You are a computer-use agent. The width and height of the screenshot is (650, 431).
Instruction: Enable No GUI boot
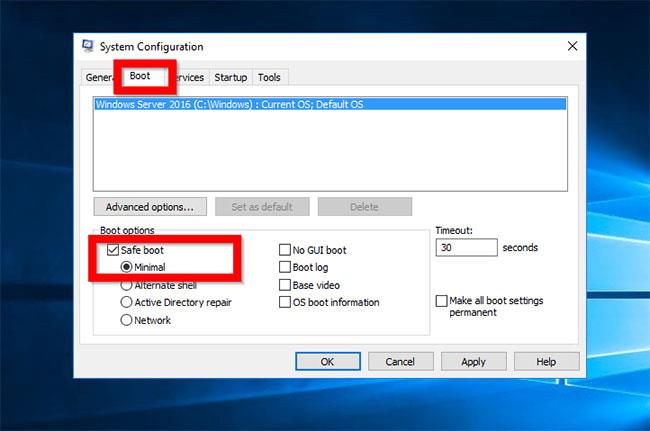coord(285,250)
